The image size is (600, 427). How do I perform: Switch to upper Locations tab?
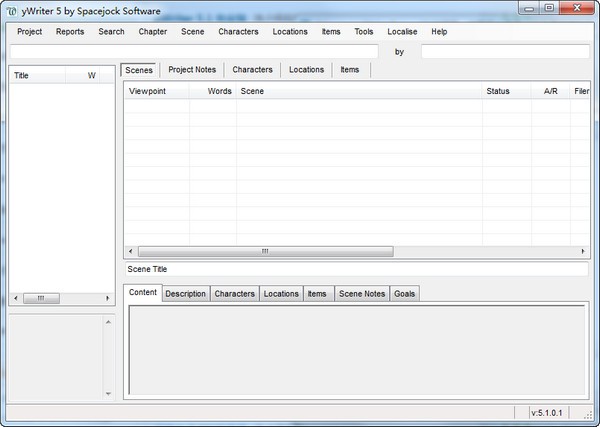tap(307, 70)
